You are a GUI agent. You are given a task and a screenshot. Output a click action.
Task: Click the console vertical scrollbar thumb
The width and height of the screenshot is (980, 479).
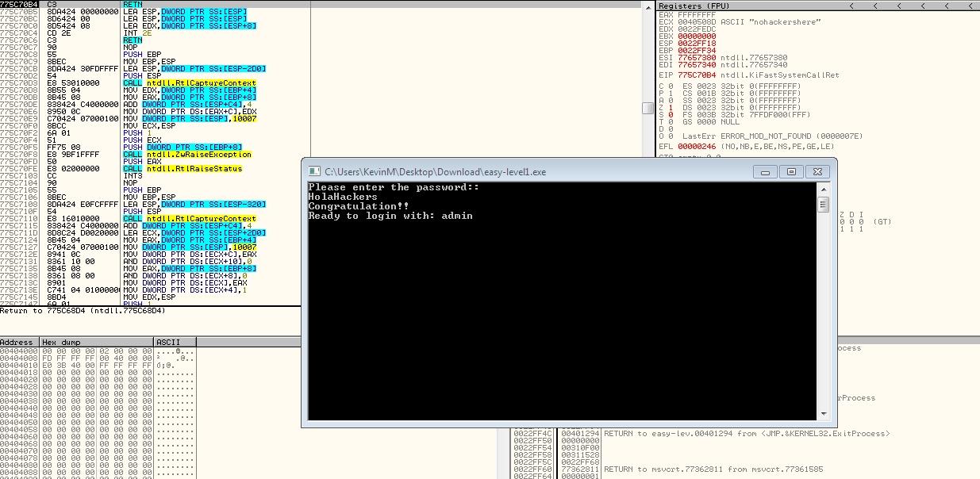[823, 205]
